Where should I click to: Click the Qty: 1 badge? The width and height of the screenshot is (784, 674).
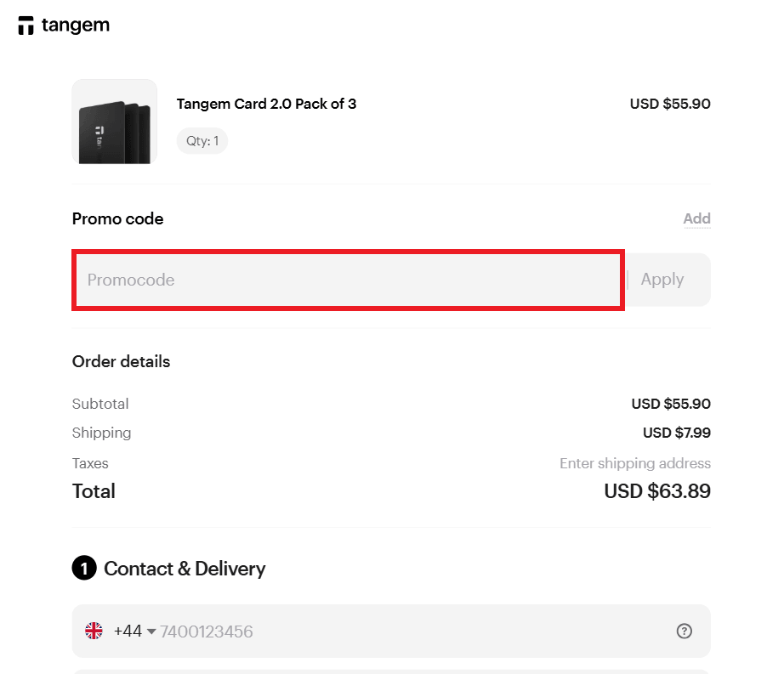[202, 140]
